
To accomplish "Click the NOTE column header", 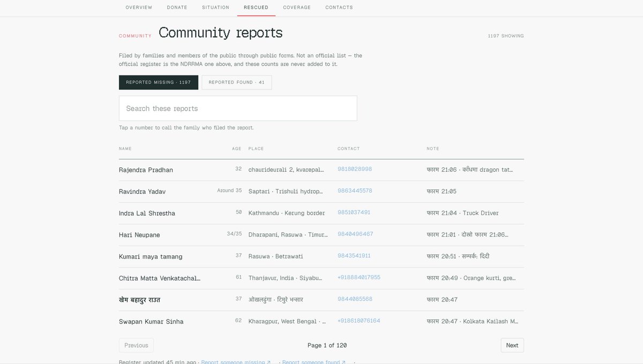I will click(433, 149).
